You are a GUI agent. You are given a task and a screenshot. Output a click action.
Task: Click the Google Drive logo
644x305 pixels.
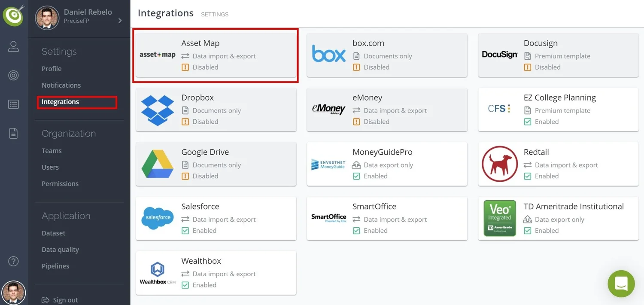(158, 164)
